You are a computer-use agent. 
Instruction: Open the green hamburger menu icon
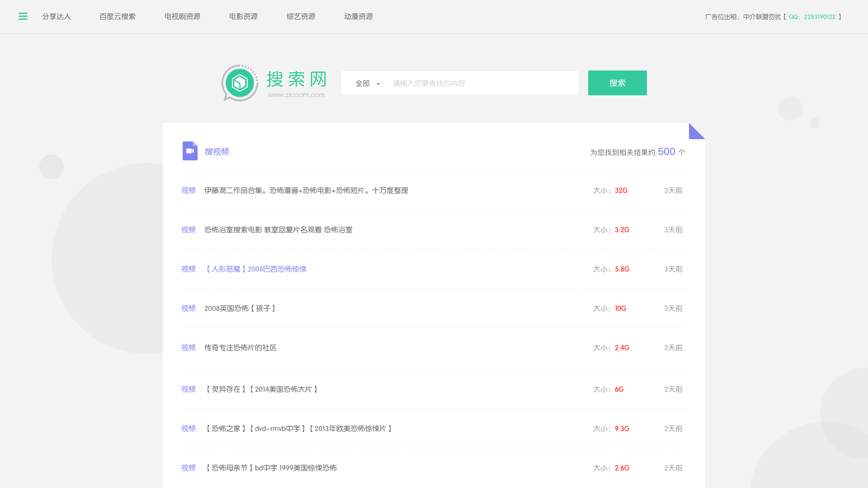pyautogui.click(x=23, y=16)
